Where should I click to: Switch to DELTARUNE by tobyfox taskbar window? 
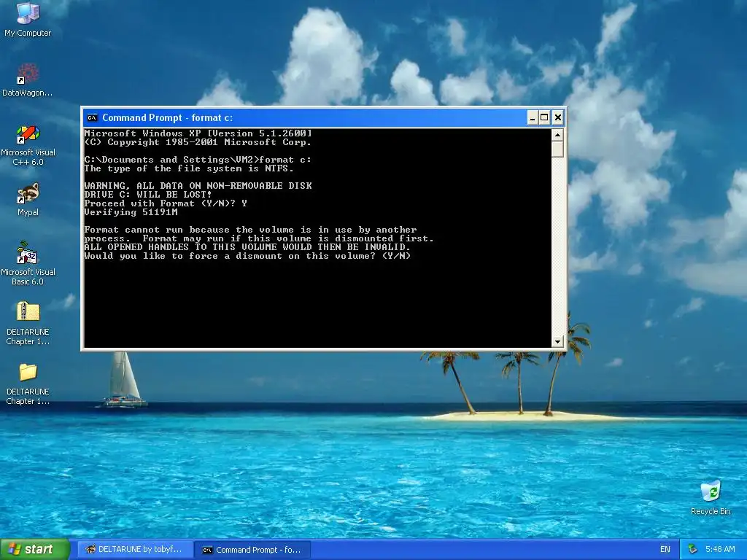click(134, 550)
